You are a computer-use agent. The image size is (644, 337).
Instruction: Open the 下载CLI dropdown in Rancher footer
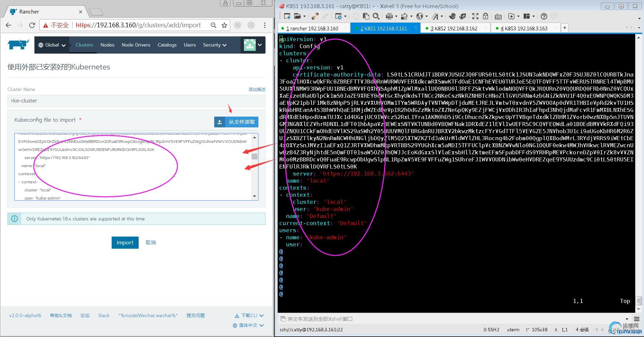pos(249,315)
